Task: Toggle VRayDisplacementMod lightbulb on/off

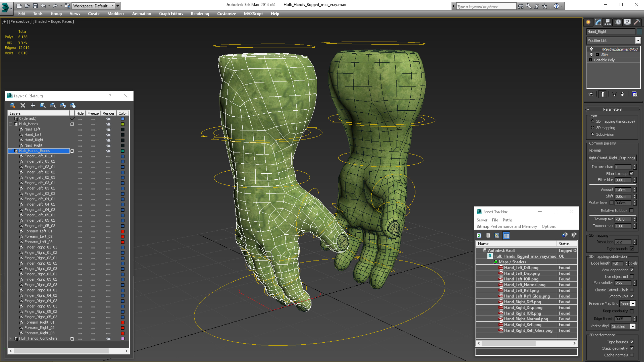Action: (591, 49)
